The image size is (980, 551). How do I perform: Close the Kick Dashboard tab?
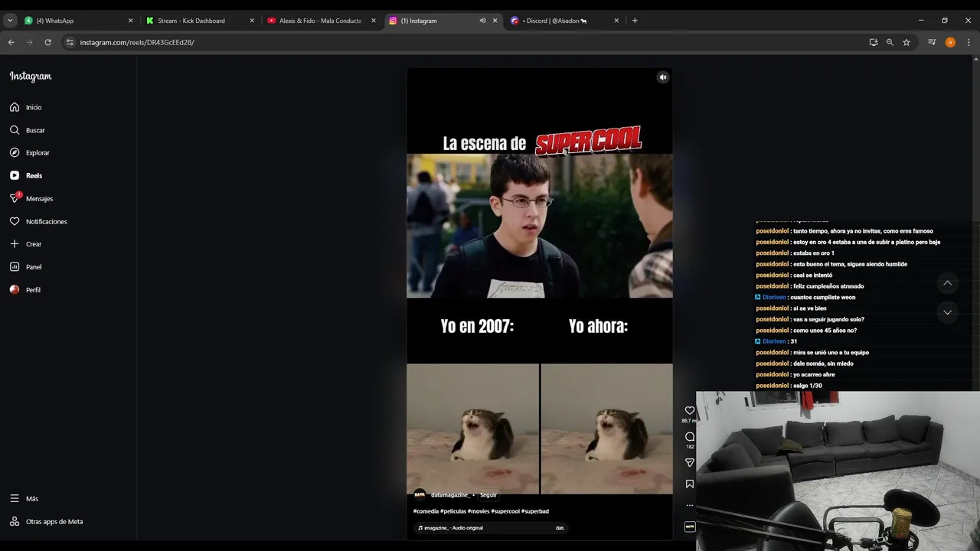pos(252,21)
